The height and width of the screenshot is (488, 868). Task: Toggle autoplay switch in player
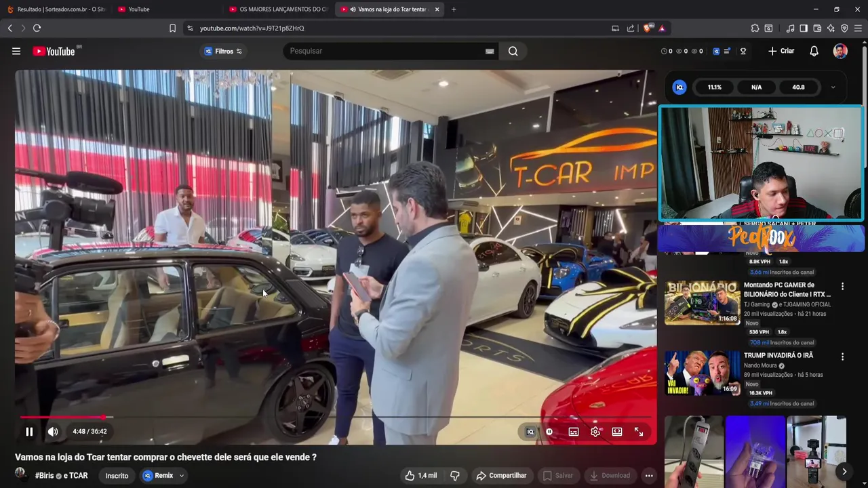[x=549, y=432]
